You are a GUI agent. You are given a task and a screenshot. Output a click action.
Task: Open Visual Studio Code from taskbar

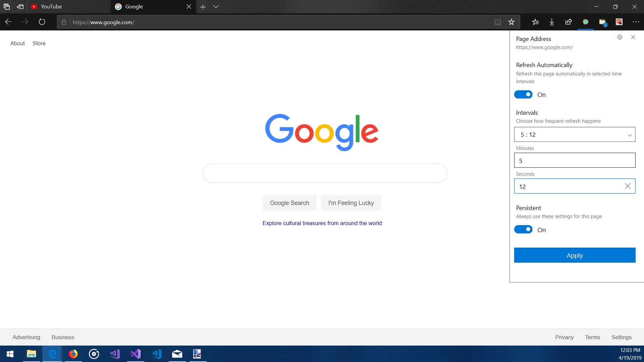(x=156, y=354)
